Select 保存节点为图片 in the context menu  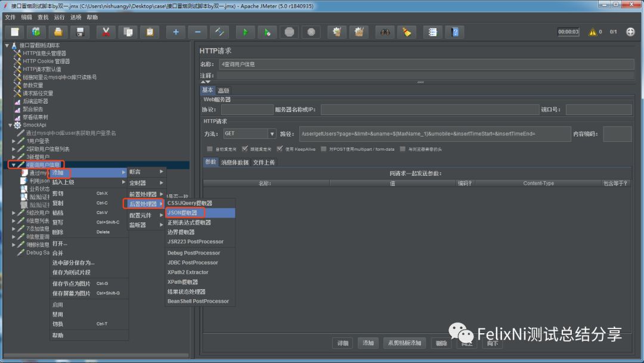click(89, 283)
